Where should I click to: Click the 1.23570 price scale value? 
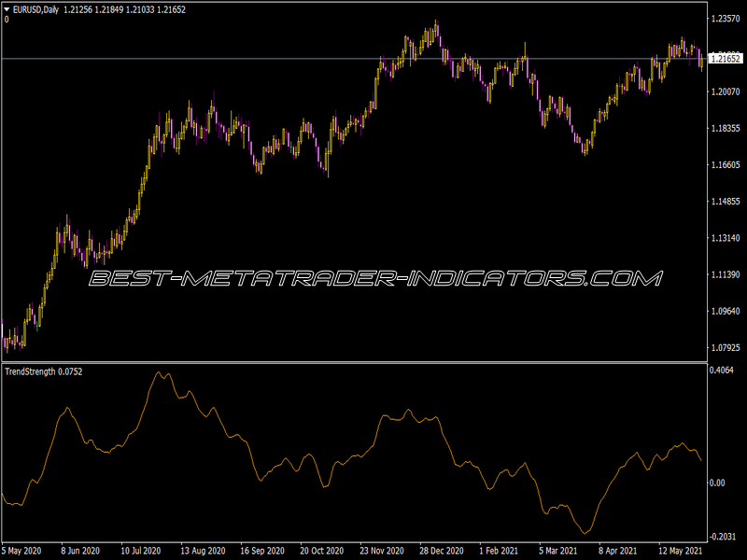click(726, 19)
